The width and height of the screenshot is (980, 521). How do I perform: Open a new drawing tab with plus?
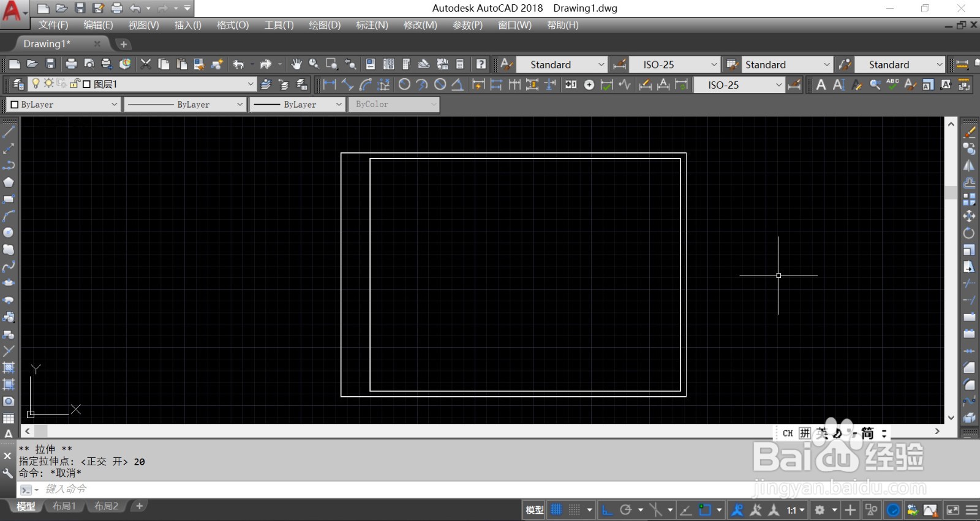point(123,44)
